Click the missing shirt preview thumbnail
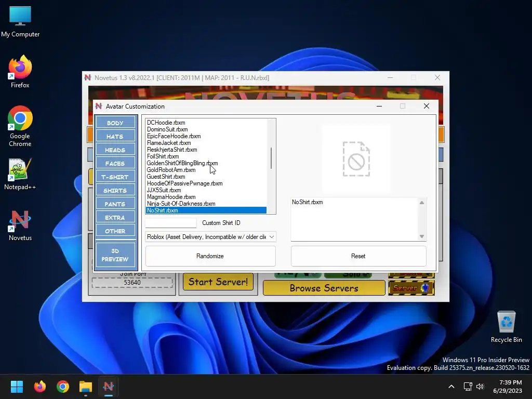This screenshot has width=532, height=399. tap(356, 159)
